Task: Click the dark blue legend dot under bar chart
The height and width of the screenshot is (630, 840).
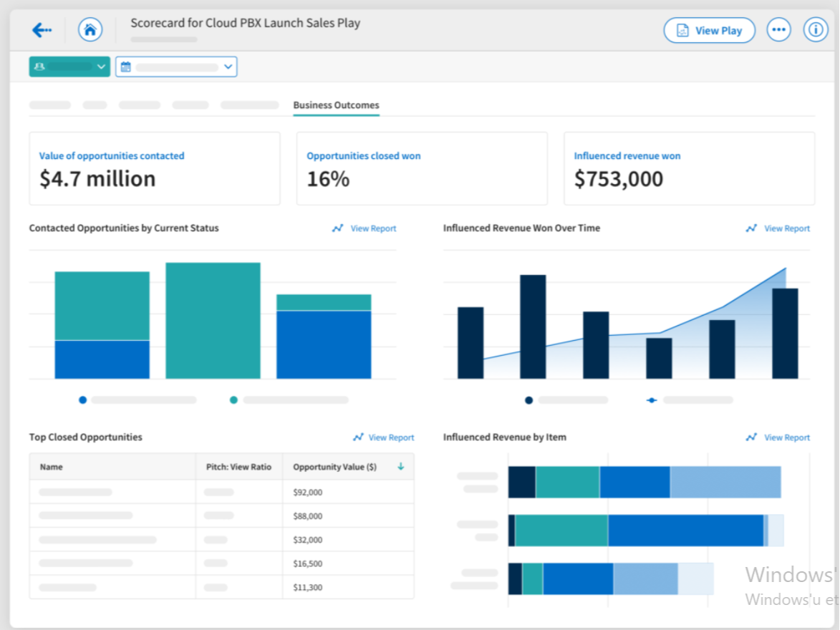Action: (x=528, y=400)
